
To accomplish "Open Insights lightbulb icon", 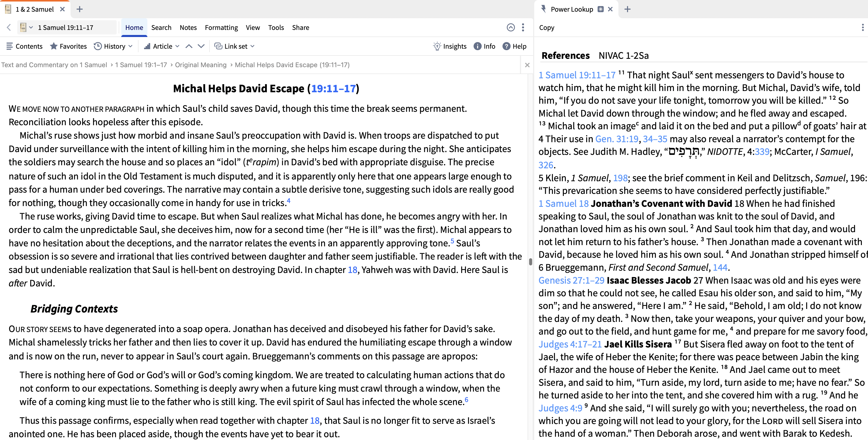I will 437,46.
